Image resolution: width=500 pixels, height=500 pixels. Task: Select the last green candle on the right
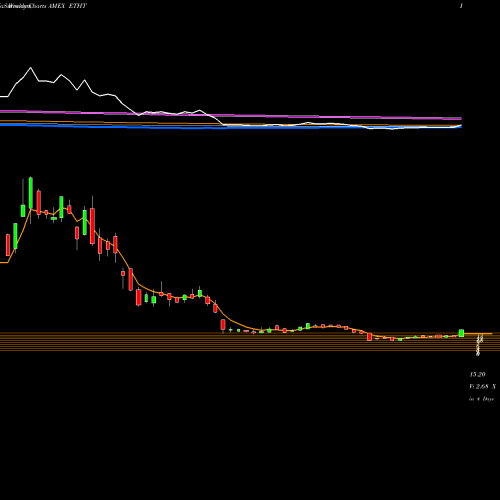click(461, 333)
